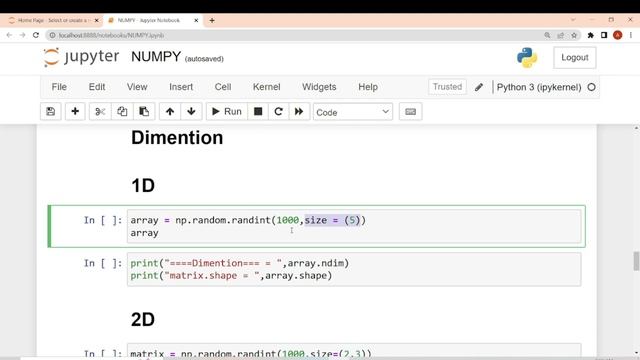Image resolution: width=640 pixels, height=360 pixels.
Task: Click the browser address bar URL
Action: (111, 36)
